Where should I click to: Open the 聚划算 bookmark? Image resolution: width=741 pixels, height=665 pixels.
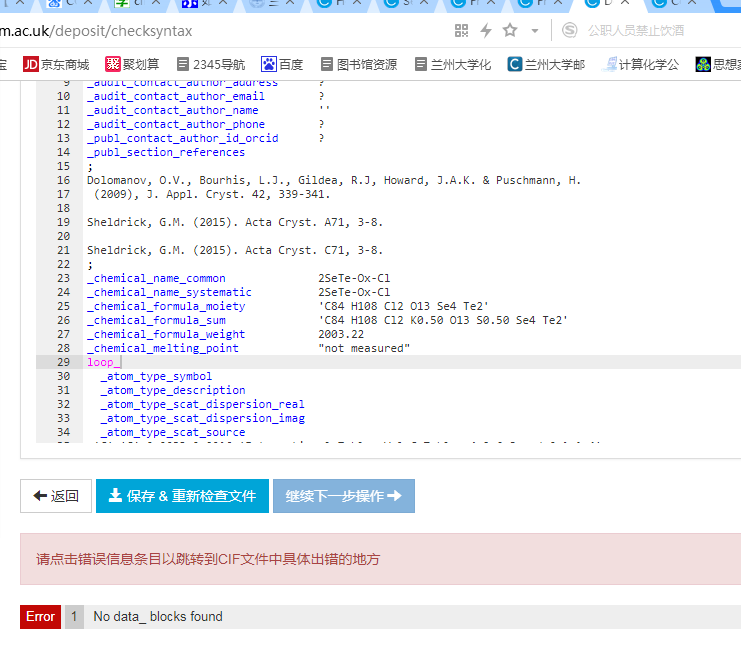(134, 64)
